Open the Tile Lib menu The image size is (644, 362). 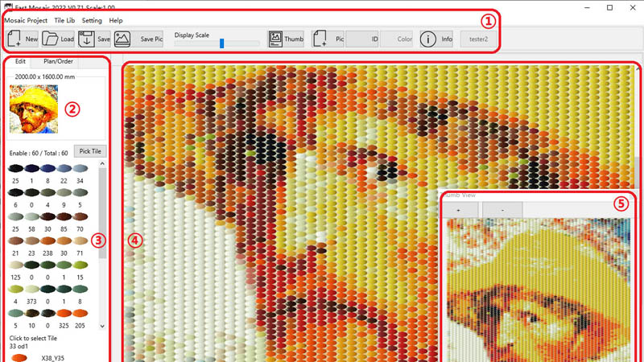[x=64, y=20]
